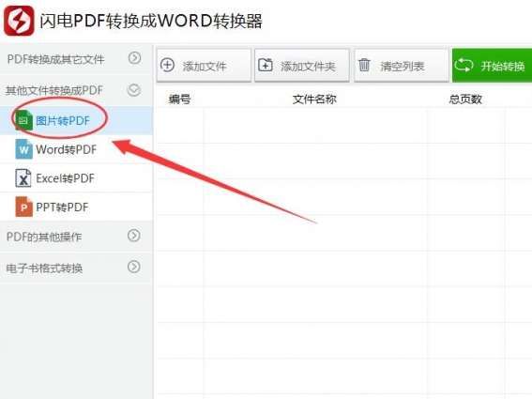The width and height of the screenshot is (532, 399).
Task: Collapse the 其他文件转换成PDF section chevron
Action: (x=133, y=90)
